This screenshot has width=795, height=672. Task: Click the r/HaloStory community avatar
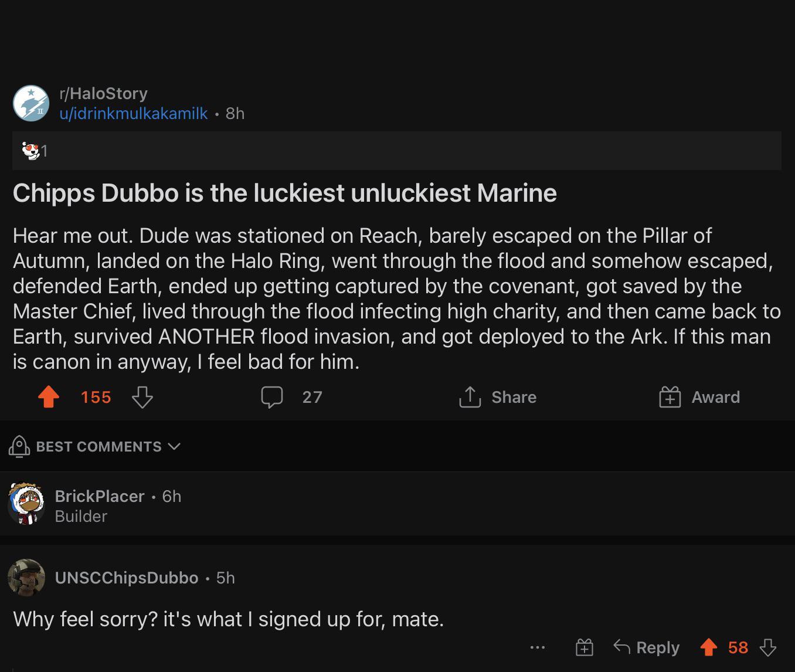click(x=30, y=103)
